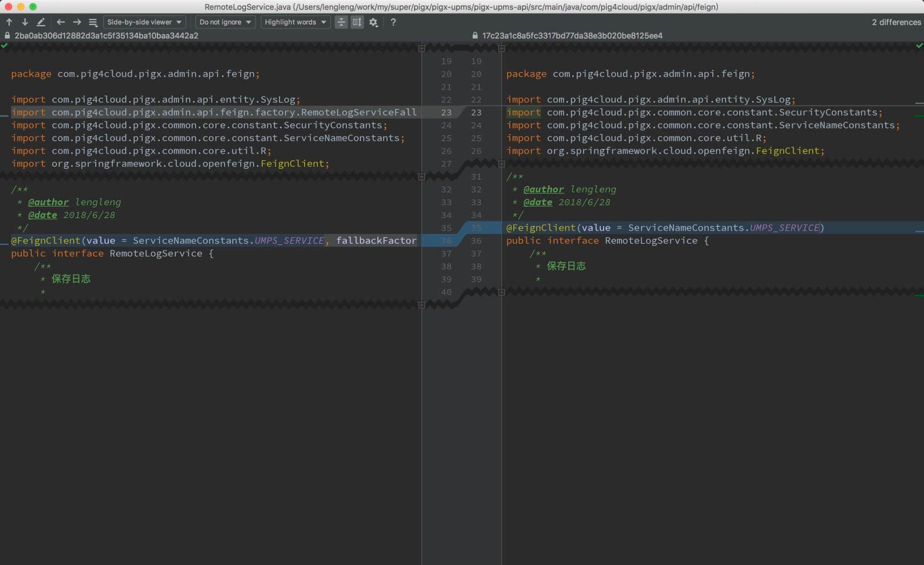Screen dimensions: 924x565
Task: Compare next file using right arrow
Action: (x=76, y=22)
